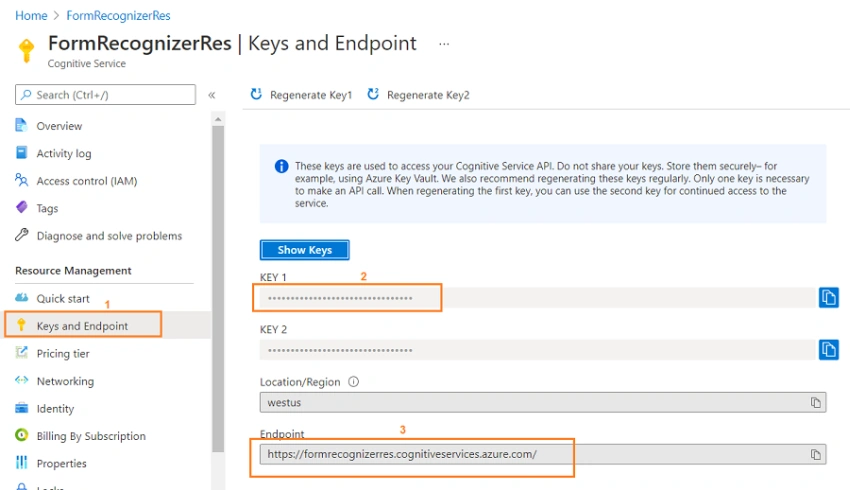Click the Activity log icon
The image size is (850, 490).
[x=21, y=153]
